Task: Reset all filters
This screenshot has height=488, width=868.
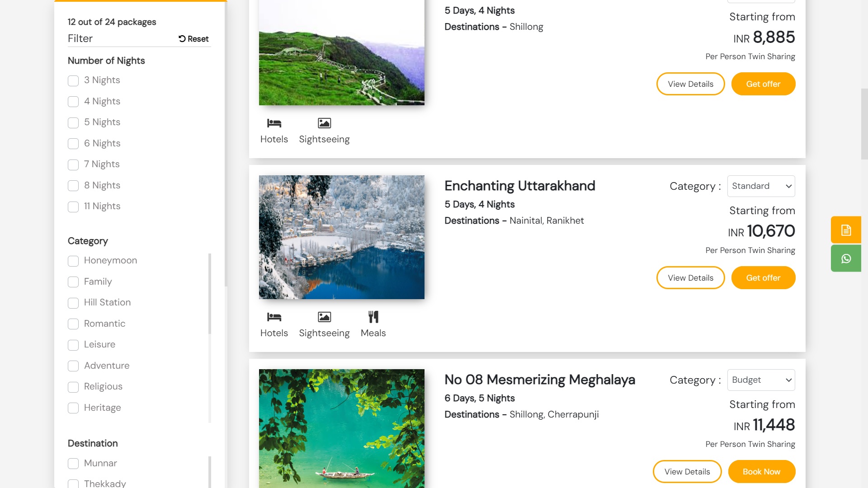Action: [x=193, y=39]
